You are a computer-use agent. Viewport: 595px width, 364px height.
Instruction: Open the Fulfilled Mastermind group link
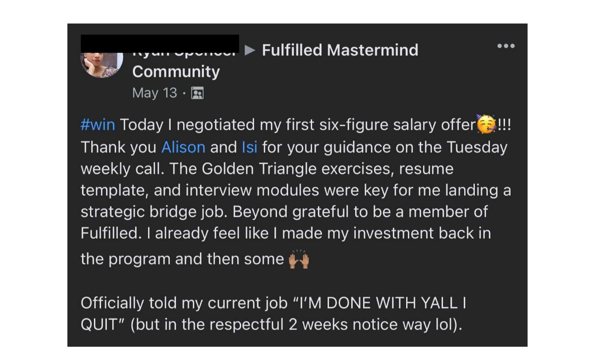(x=340, y=50)
